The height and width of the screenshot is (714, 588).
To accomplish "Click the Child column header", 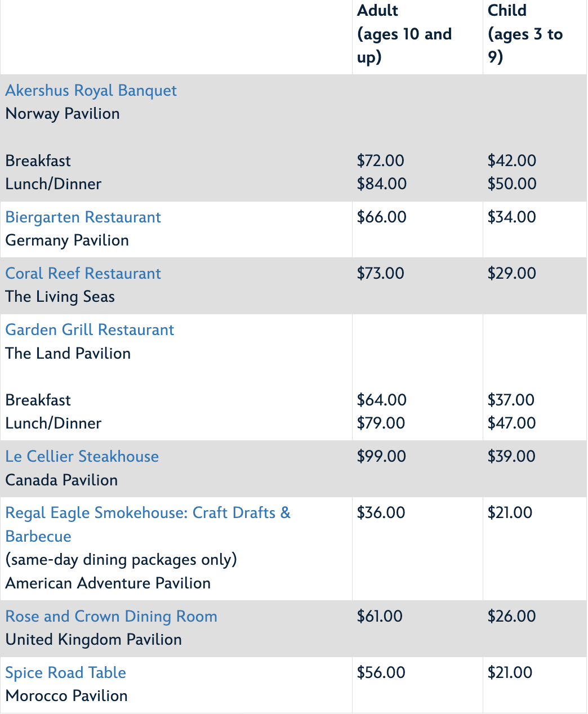I will pos(524,34).
